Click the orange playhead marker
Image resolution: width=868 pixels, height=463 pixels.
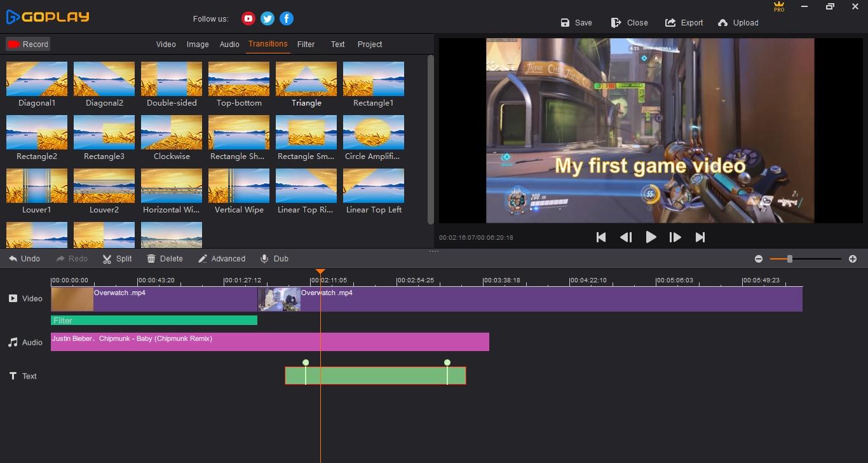click(320, 272)
